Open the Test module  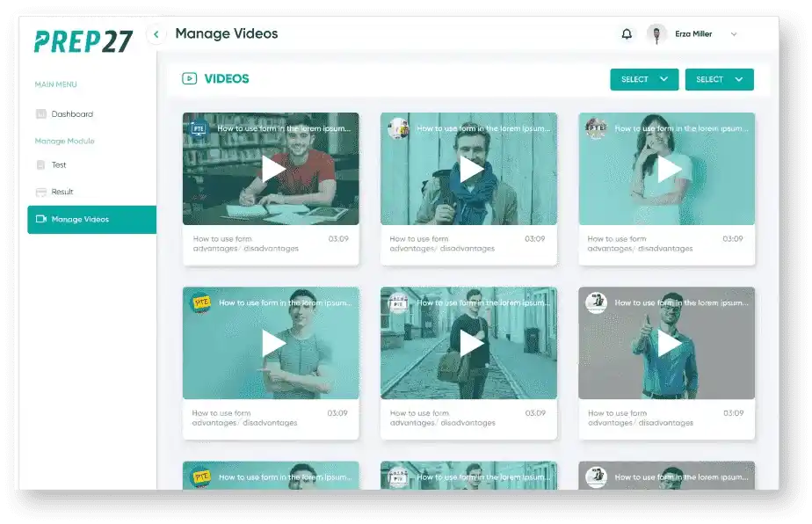point(59,164)
